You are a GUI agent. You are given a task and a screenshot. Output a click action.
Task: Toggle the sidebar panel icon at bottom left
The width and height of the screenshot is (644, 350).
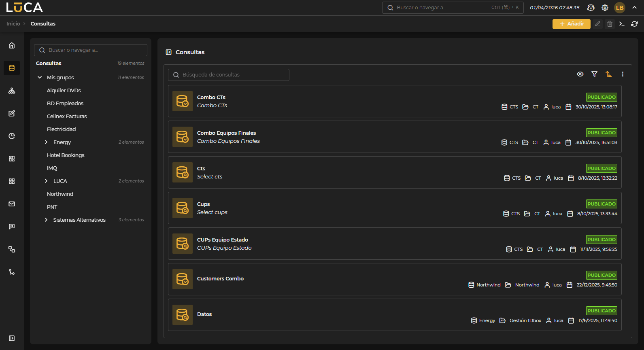click(x=12, y=338)
